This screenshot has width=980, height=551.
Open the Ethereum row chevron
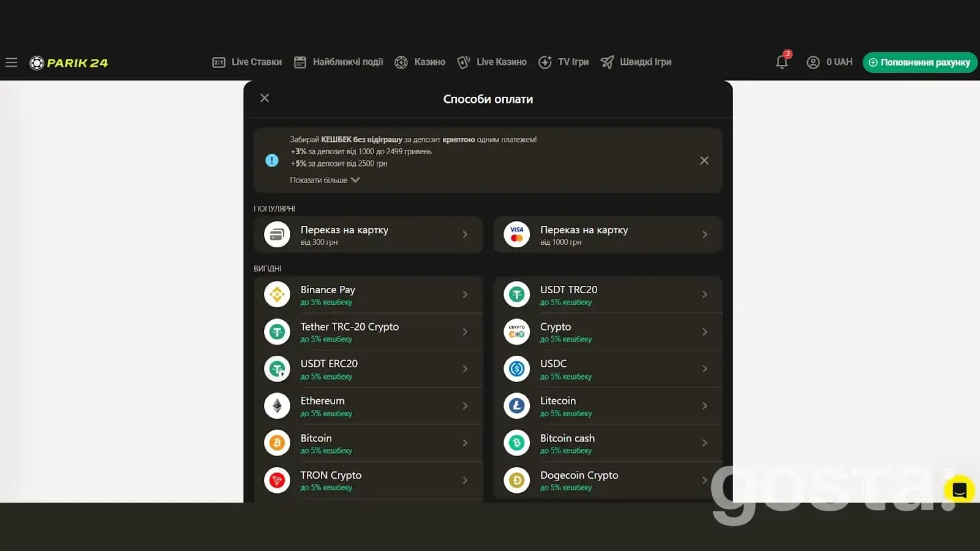[465, 406]
